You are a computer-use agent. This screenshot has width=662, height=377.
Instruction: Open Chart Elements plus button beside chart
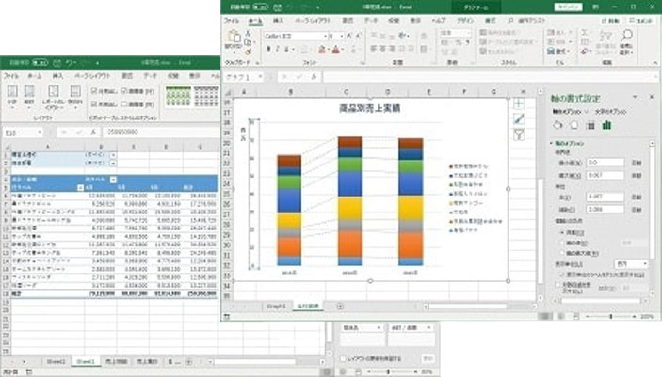pos(519,104)
